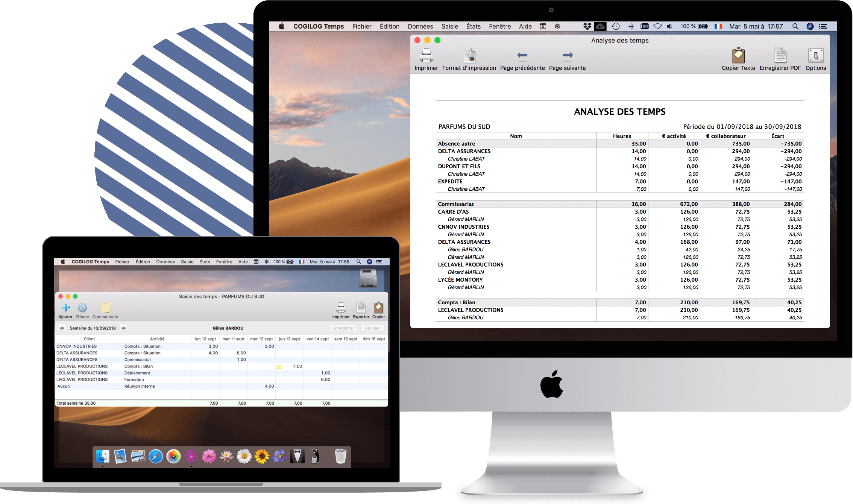
Task: Select the CNNOV INDUSTRIES row in time entry
Action: (222, 346)
